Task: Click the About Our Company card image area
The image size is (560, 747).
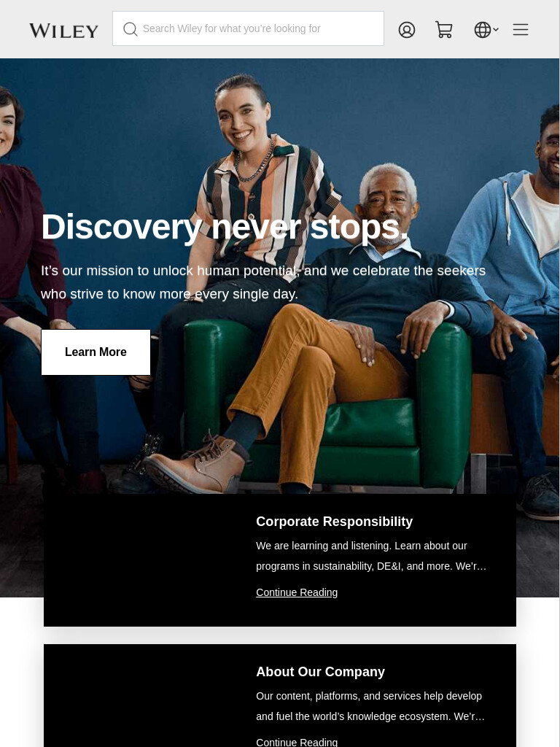Action: (143, 695)
